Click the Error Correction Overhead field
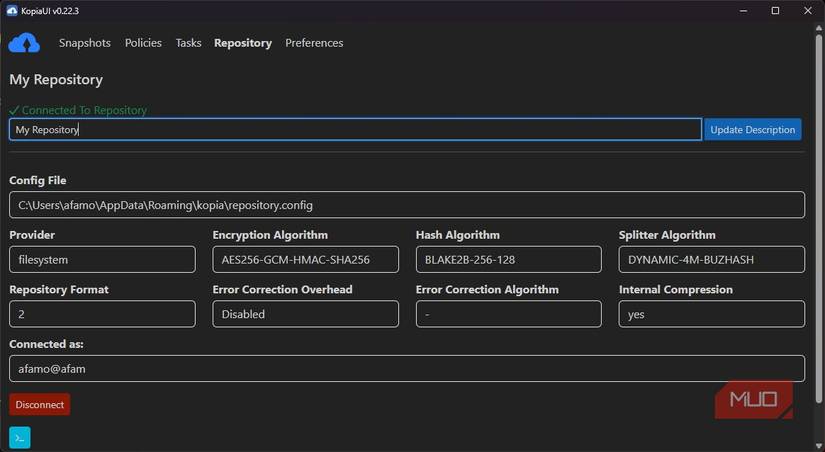 (305, 314)
